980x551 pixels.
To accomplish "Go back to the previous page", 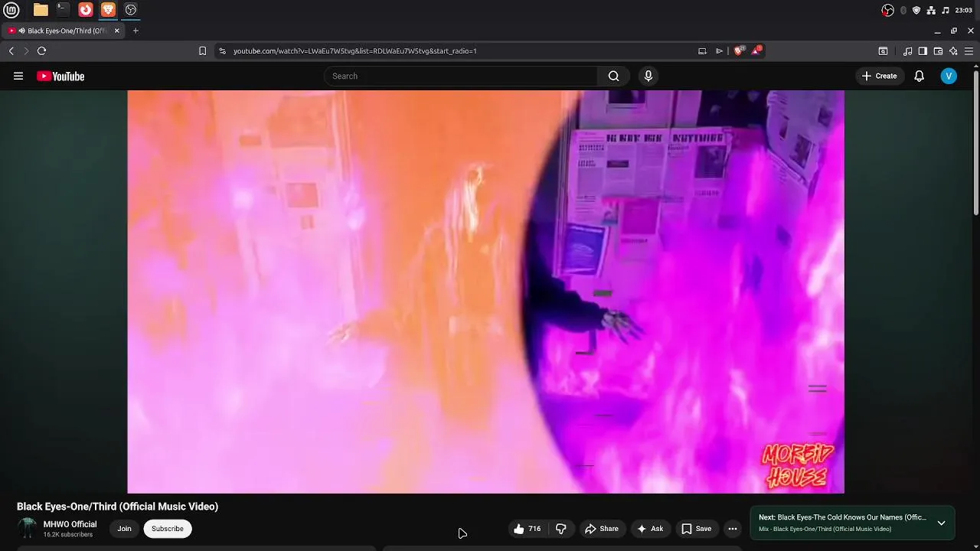I will (11, 51).
